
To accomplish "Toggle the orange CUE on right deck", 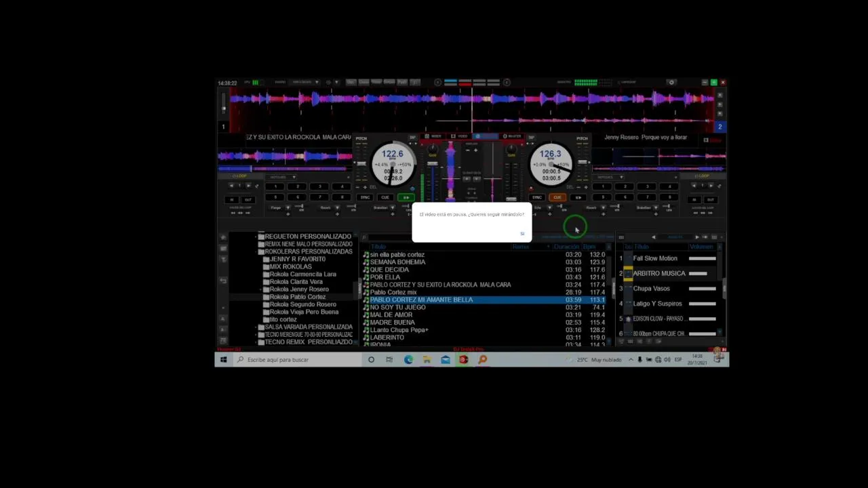I will tap(557, 197).
